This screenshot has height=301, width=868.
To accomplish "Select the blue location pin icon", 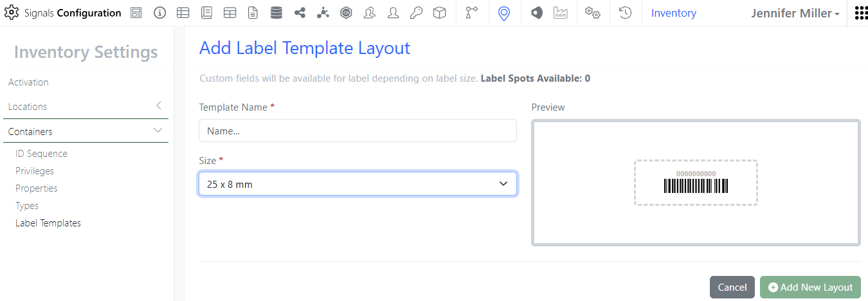I will 504,13.
